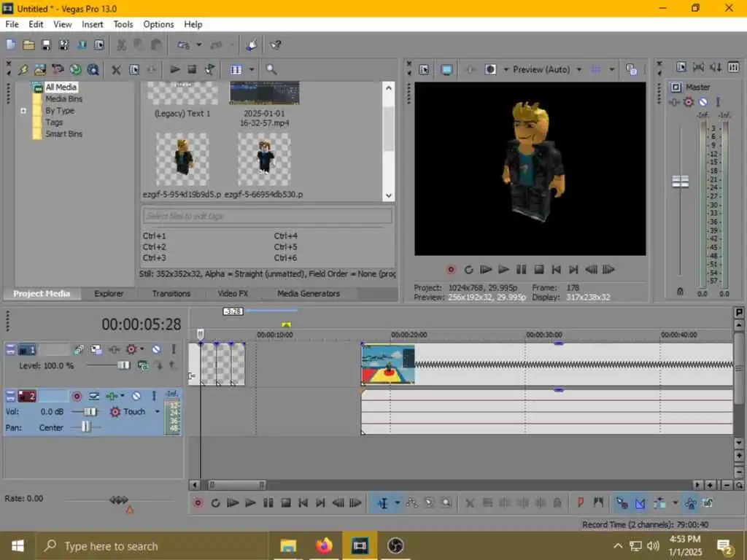
Task: Click the Preview on External Monitor icon
Action: 446,70
